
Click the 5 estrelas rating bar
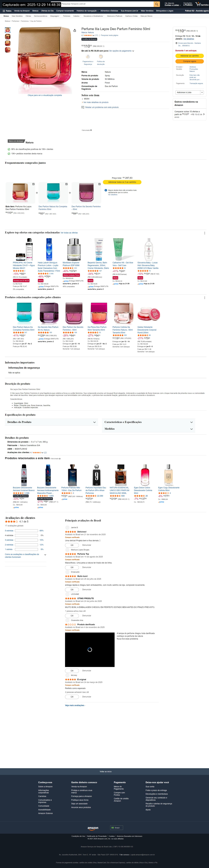point(26,531)
